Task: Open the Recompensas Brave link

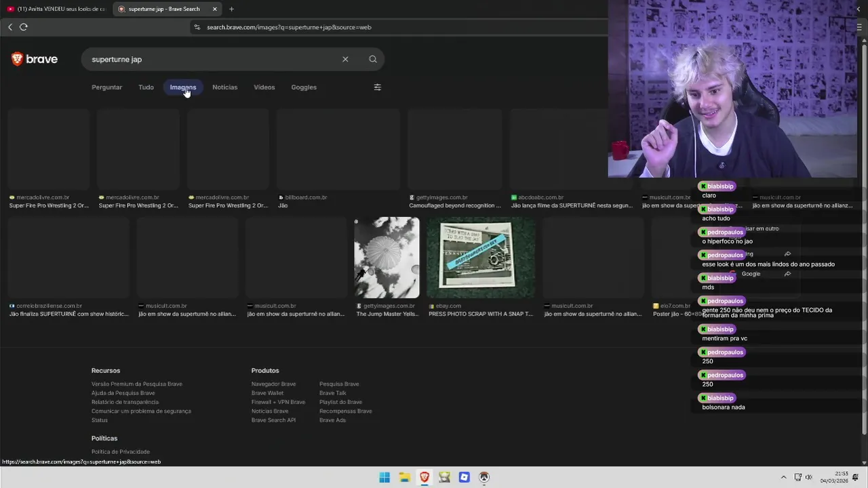Action: [346, 411]
